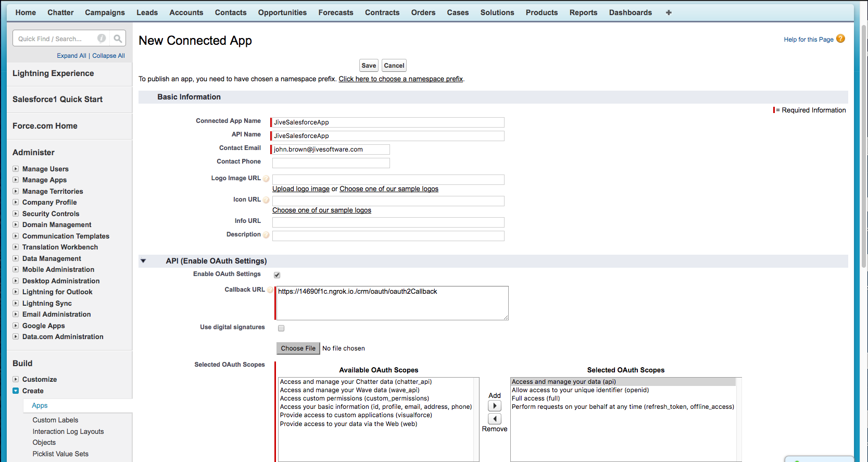Select Provide access via the Web scope
Viewport: 868px width, 462px height.
coord(348,424)
